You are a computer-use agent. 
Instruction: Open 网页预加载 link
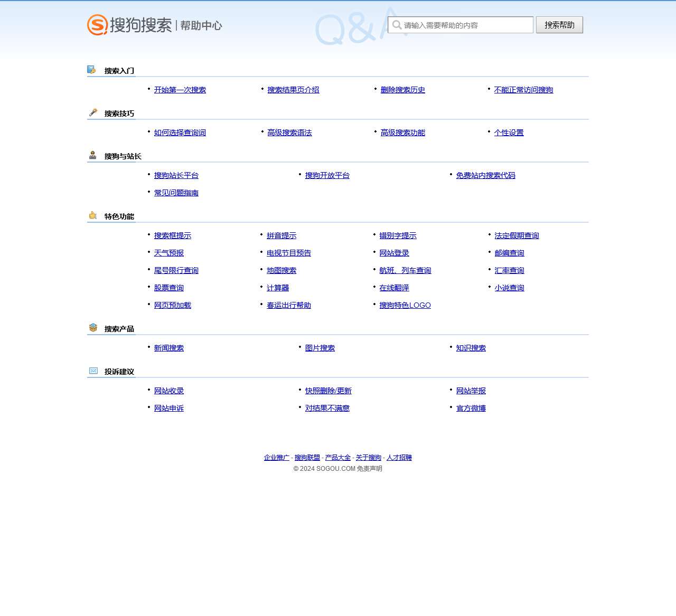pos(173,305)
